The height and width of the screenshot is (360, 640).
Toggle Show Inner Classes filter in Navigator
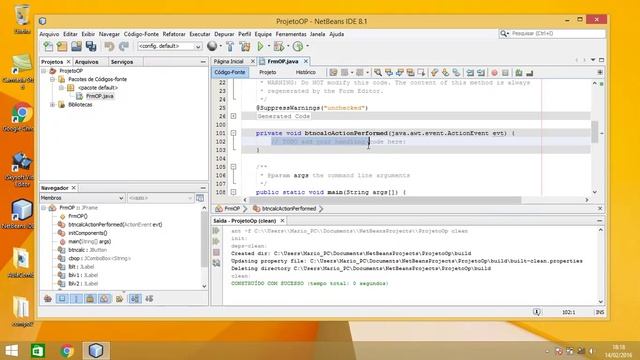[x=104, y=299]
